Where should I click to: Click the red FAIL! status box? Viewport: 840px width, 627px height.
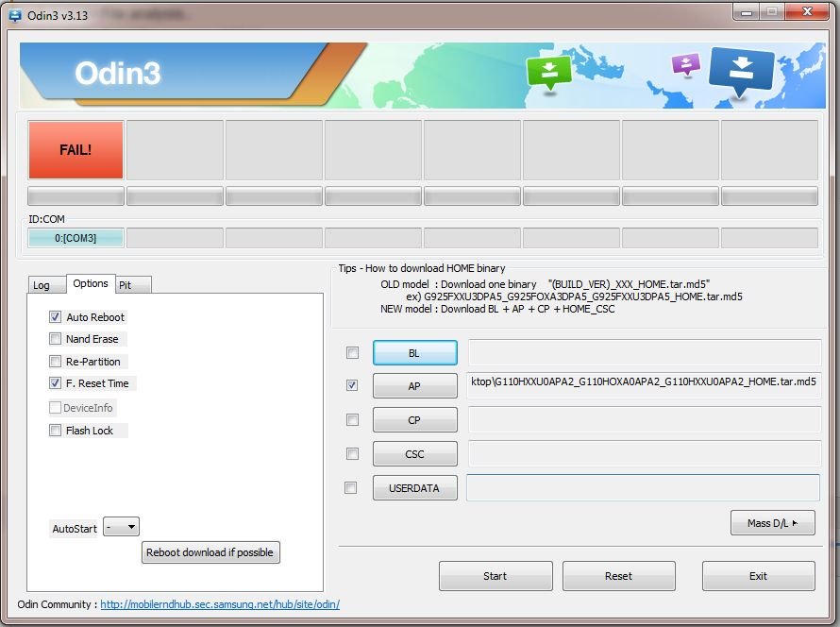pyautogui.click(x=76, y=150)
